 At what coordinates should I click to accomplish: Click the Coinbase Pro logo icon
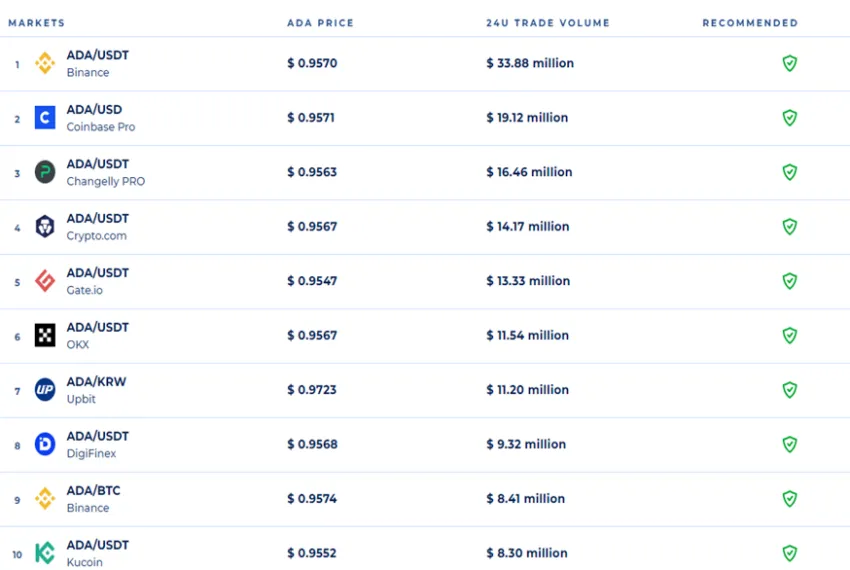coord(45,118)
